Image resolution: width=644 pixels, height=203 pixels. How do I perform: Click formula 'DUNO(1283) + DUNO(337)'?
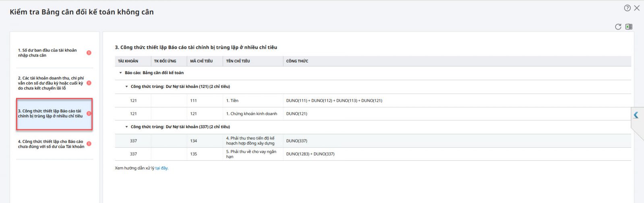tap(310, 154)
